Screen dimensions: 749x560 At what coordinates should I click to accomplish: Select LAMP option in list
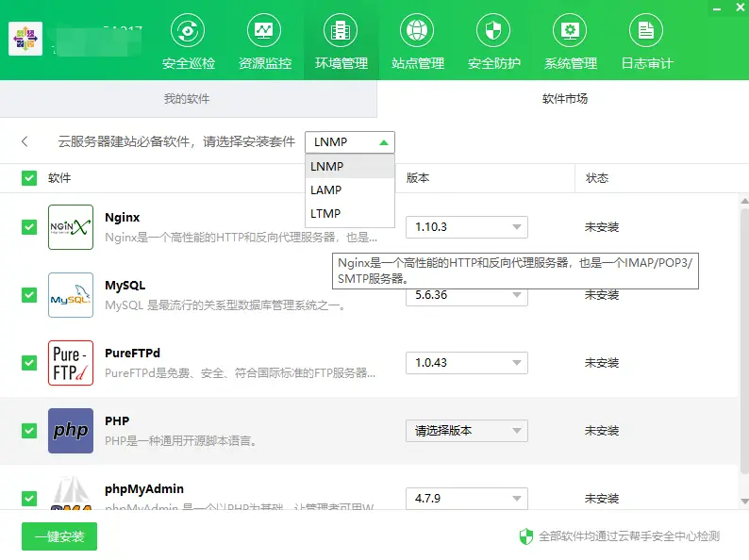coord(350,190)
